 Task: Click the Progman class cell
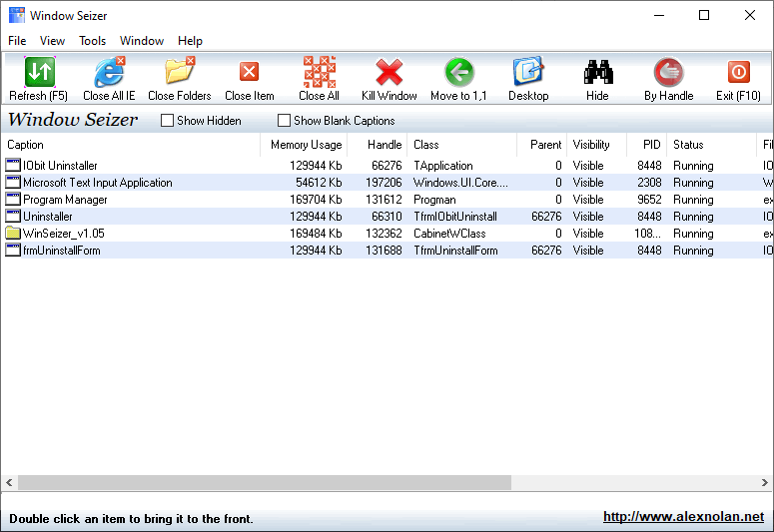(434, 200)
